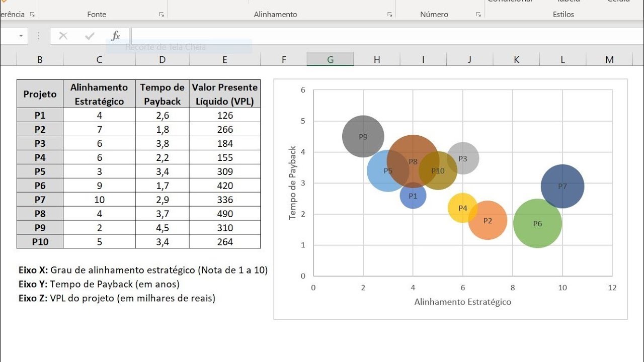Viewport: 644px width, 362px height.
Task: Select column M header
Action: click(609, 60)
